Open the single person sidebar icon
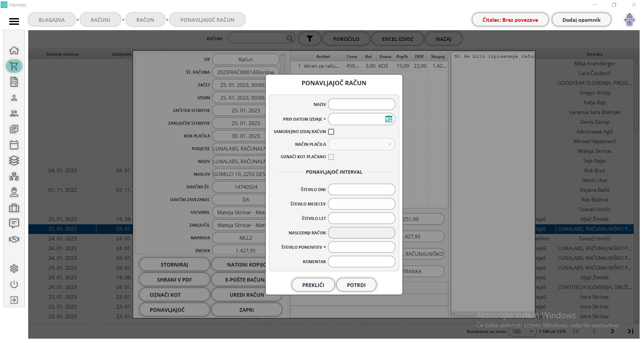 tap(14, 98)
